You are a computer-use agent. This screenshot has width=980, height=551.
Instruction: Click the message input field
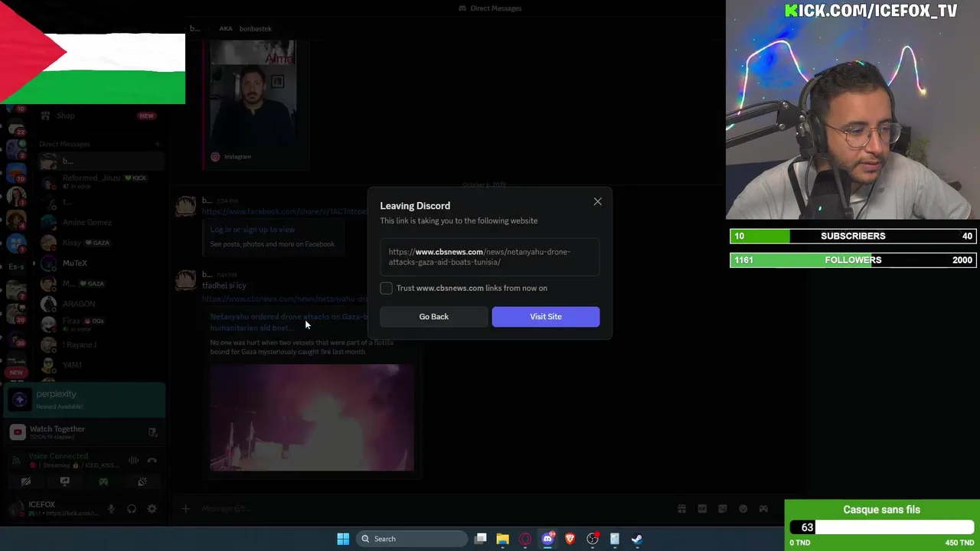tap(429, 509)
